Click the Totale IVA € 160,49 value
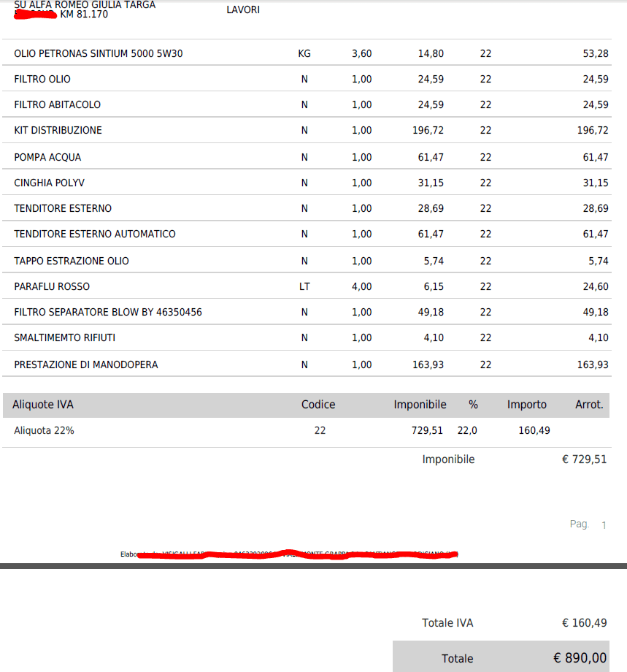627x672 pixels. (584, 623)
